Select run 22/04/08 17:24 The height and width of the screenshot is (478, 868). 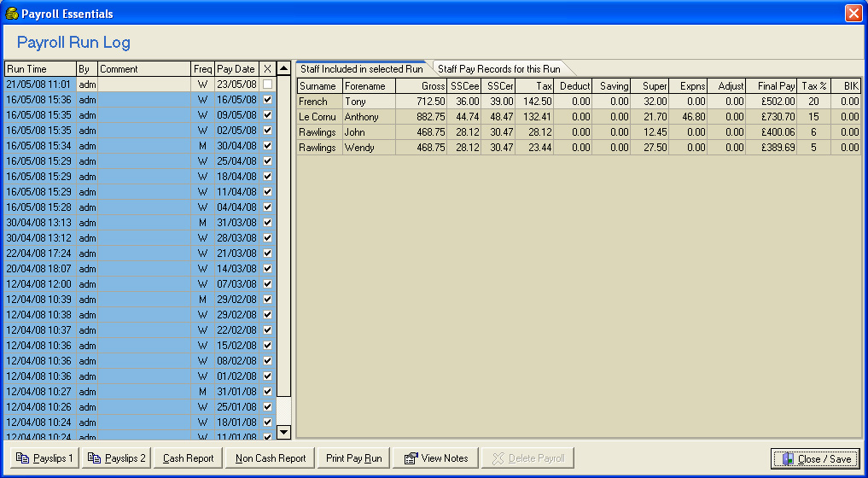(x=140, y=254)
